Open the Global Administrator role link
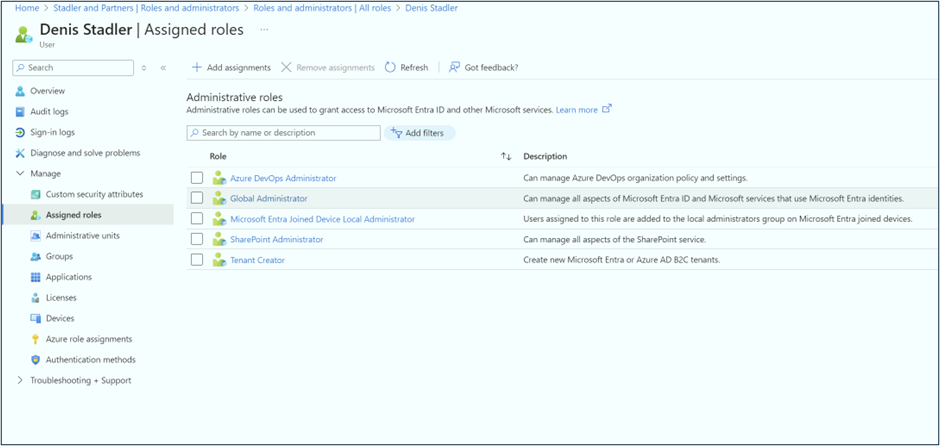This screenshot has width=940, height=446. (x=269, y=198)
